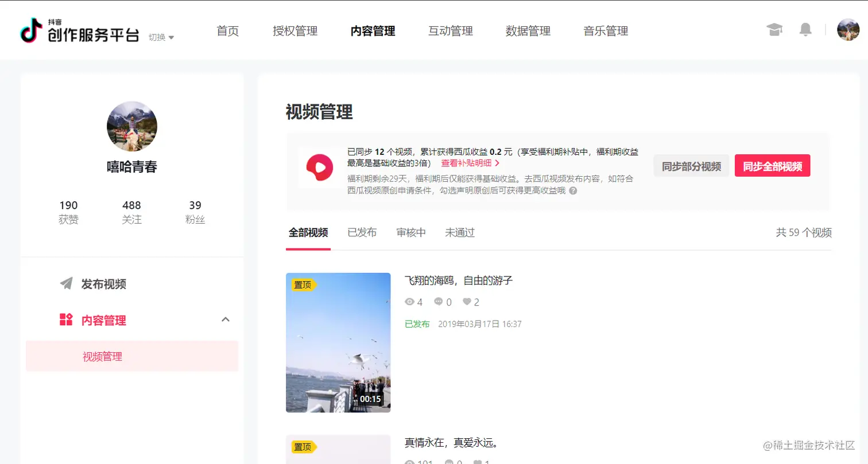Click the heart likes icon of seagull video
Screen dimensions: 868x464
[x=467, y=302]
